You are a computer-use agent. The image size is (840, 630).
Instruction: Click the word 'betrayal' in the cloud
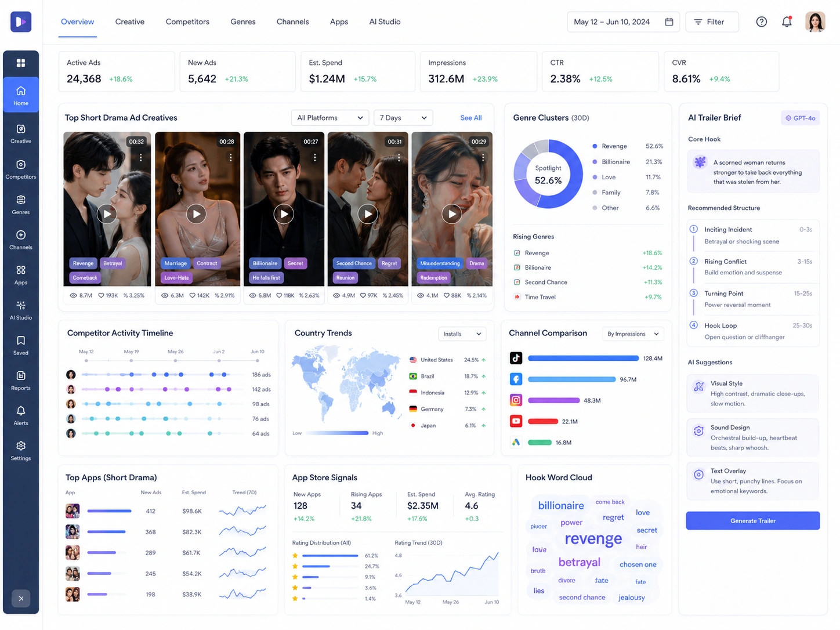(579, 562)
